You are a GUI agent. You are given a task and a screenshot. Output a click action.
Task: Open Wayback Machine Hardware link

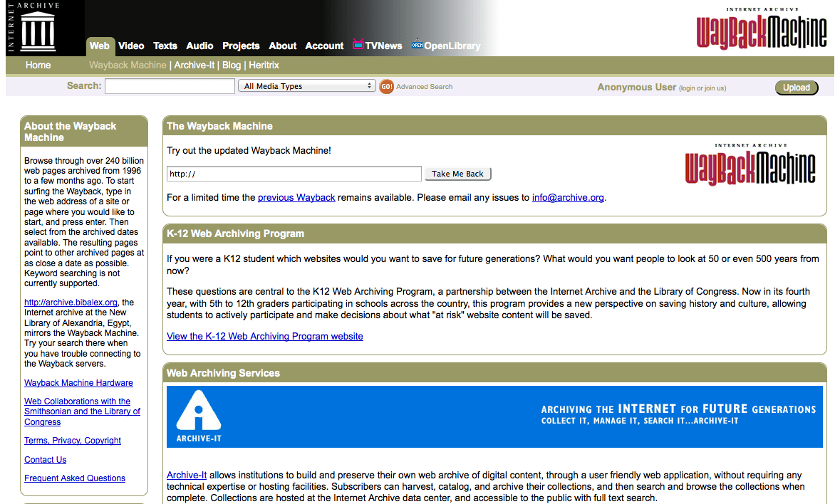[78, 383]
